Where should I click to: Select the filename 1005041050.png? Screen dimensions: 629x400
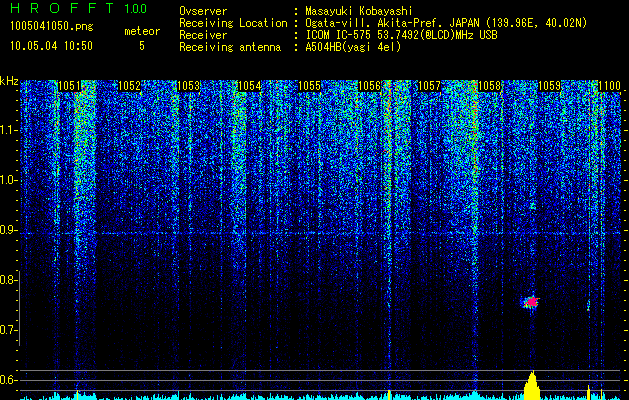[52, 27]
